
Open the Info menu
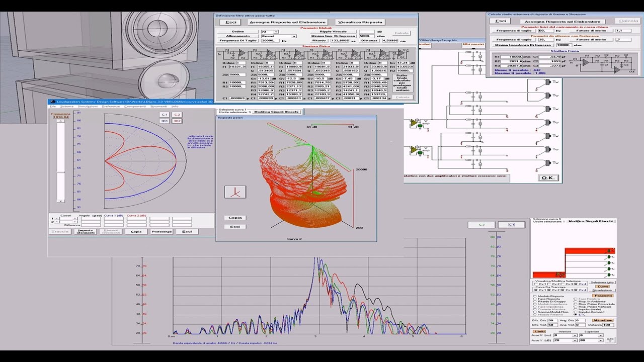coord(175,107)
